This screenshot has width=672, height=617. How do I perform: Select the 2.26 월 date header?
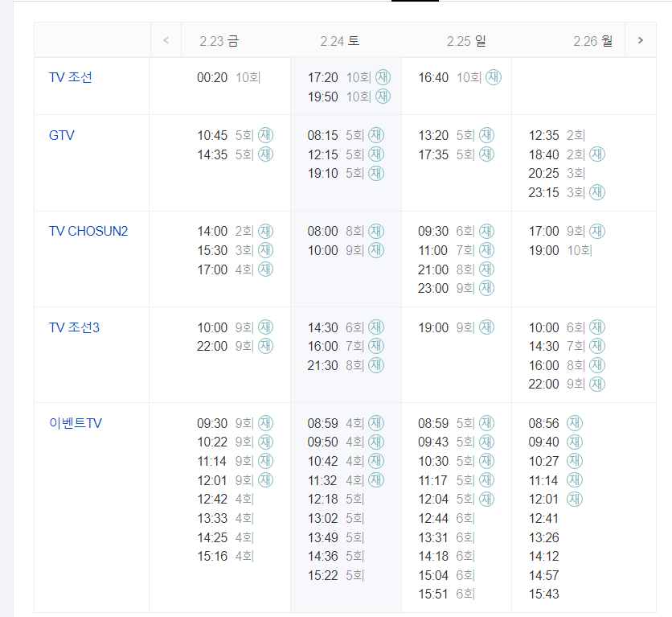click(592, 41)
